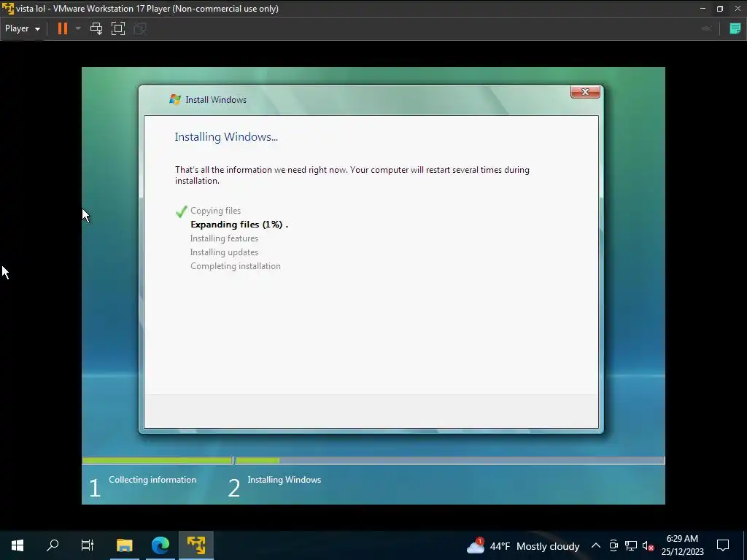Open the weather widget showing 44°F
Image resolution: width=747 pixels, height=560 pixels.
(x=522, y=546)
